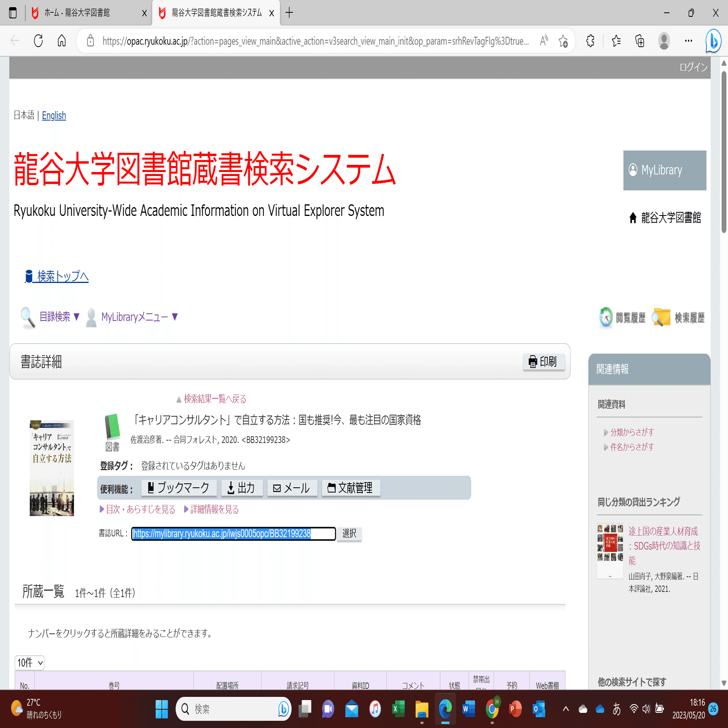728x728 pixels.
Task: Click the 出力 export button
Action: pyautogui.click(x=242, y=488)
